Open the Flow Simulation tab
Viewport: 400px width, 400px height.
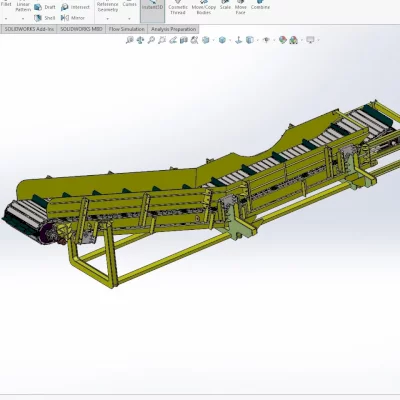click(x=127, y=29)
